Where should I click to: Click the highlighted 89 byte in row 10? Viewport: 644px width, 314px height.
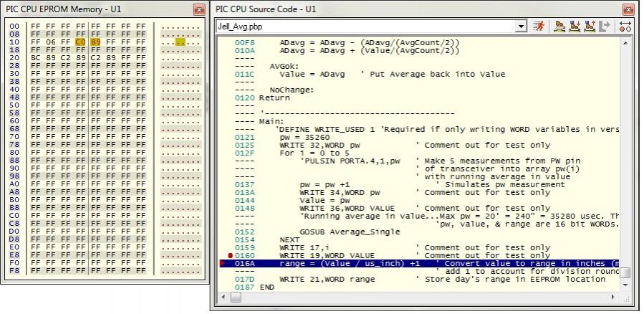pos(95,42)
